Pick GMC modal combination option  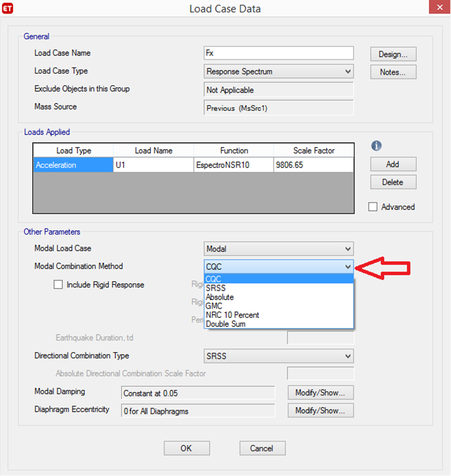click(214, 306)
